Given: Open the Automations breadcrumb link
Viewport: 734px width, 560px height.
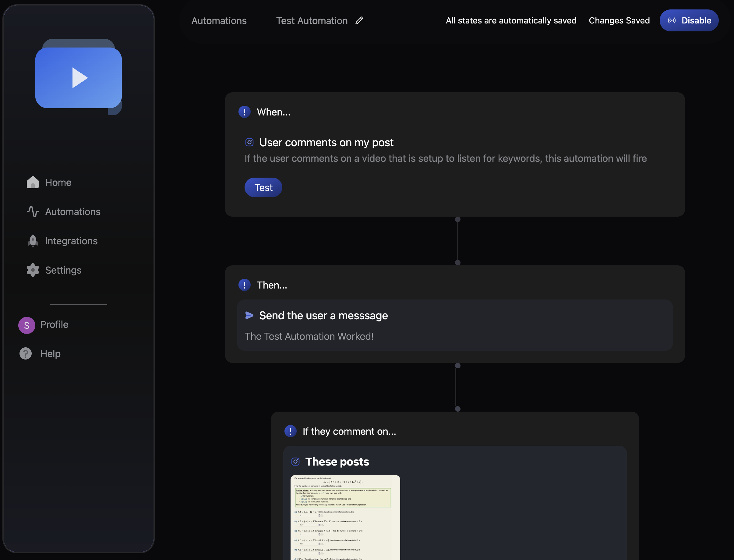Looking at the screenshot, I should click(219, 21).
